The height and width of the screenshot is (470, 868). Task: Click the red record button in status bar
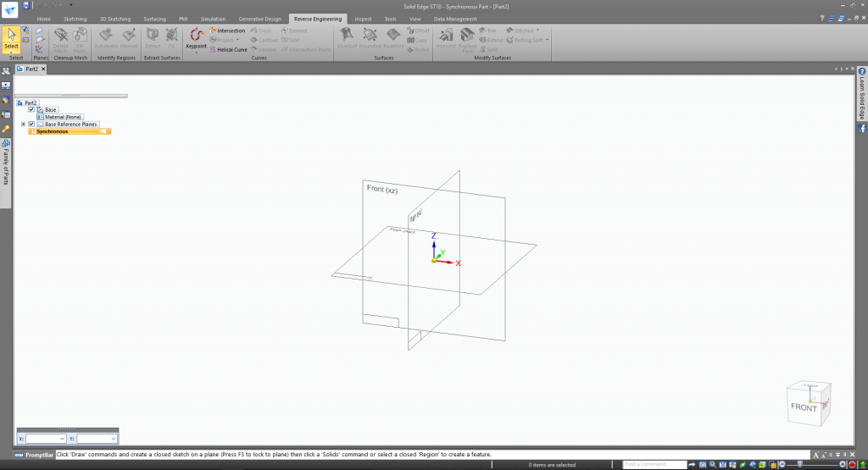853,465
